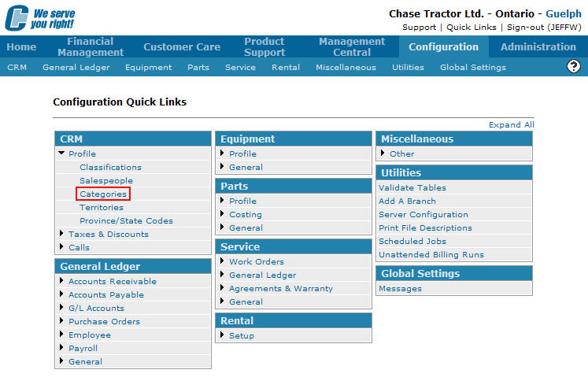588x392 pixels.
Task: Open the Service General link
Action: click(246, 302)
